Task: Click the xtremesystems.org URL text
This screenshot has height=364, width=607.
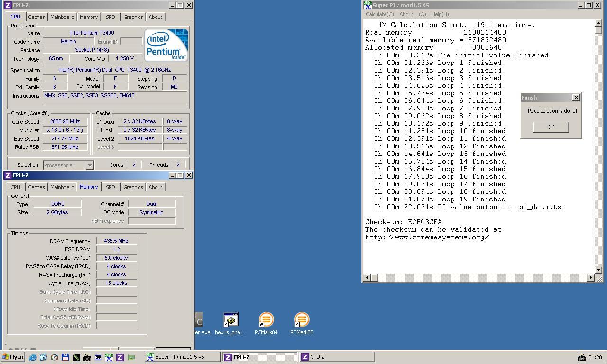Action: coord(427,237)
